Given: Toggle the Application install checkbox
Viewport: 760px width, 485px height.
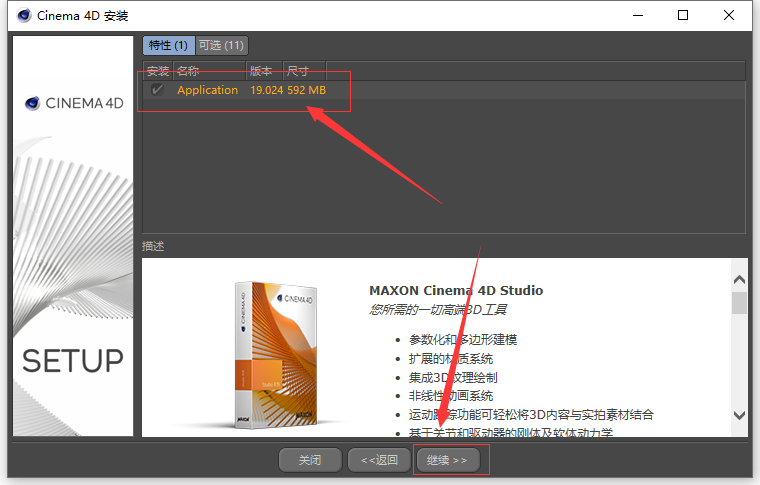Looking at the screenshot, I should (x=157, y=90).
